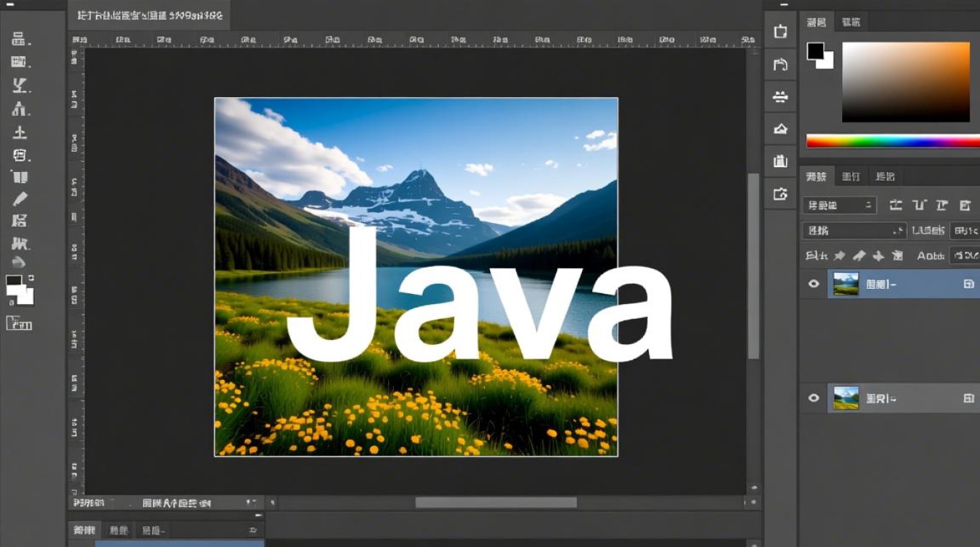Viewport: 980px width, 547px height.
Task: Switch to the second tab in the Layers panel group
Action: point(850,176)
